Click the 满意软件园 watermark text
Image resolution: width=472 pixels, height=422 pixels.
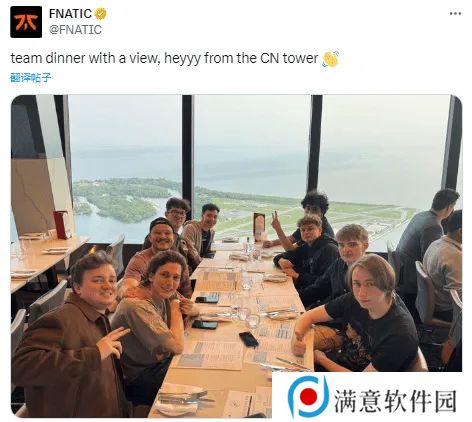tap(395, 401)
